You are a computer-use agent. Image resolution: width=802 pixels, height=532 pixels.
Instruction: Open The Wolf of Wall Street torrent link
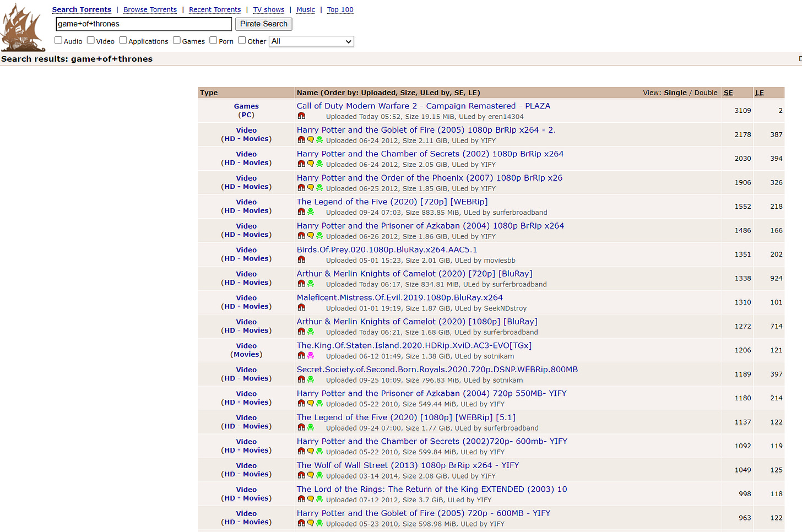click(408, 465)
